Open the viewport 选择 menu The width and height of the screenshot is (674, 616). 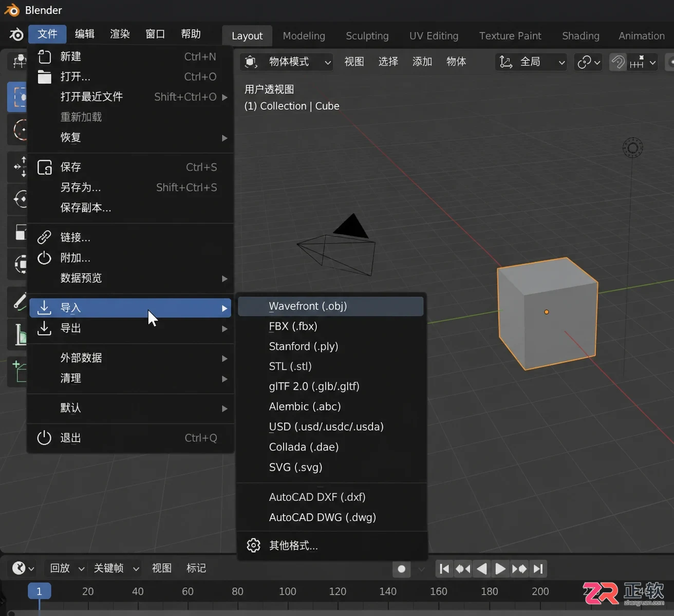(x=388, y=62)
